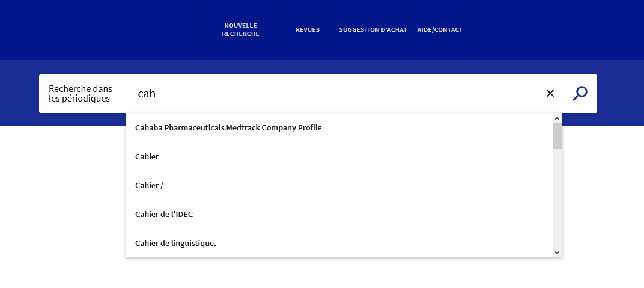
Task: Clear the search text with the X icon
Action: [x=550, y=93]
